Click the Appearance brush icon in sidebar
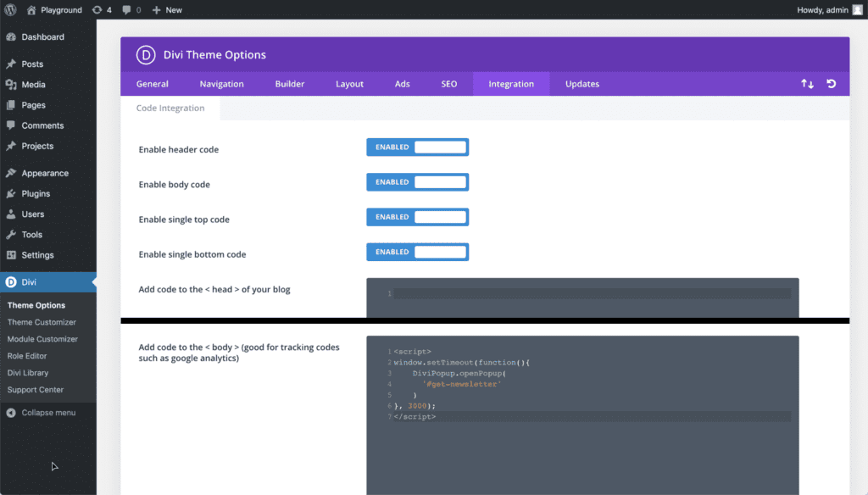The height and width of the screenshot is (495, 868). coord(11,173)
